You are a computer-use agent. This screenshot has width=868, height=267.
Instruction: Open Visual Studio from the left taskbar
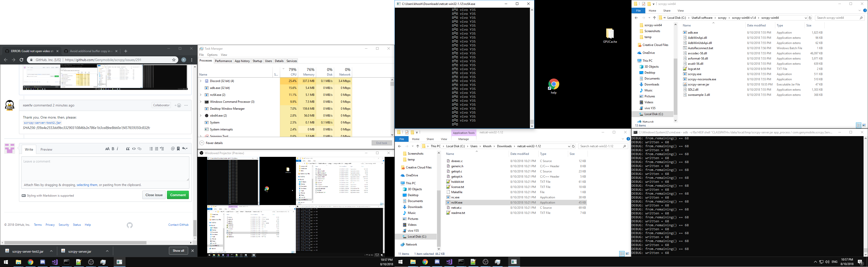(x=54, y=262)
